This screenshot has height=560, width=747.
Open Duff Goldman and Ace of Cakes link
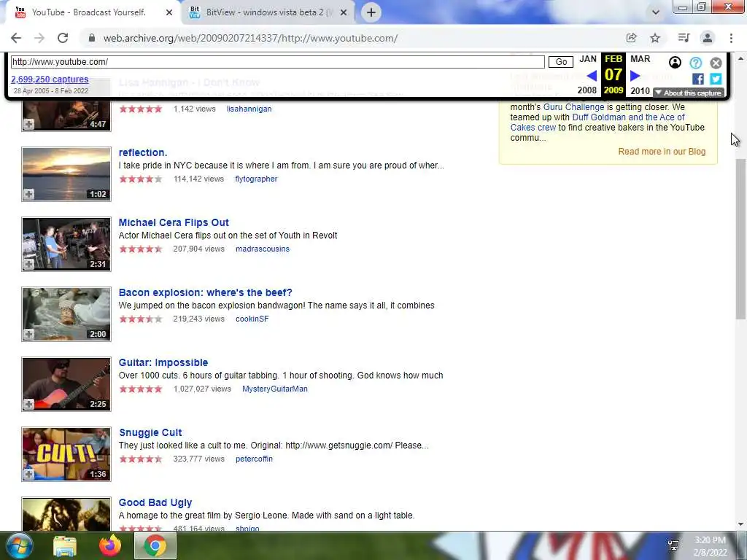tap(597, 122)
